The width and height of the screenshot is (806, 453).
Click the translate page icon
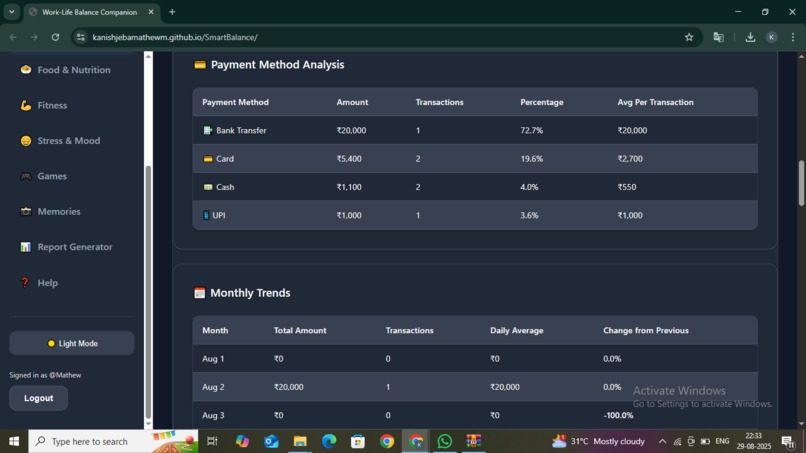pos(719,37)
